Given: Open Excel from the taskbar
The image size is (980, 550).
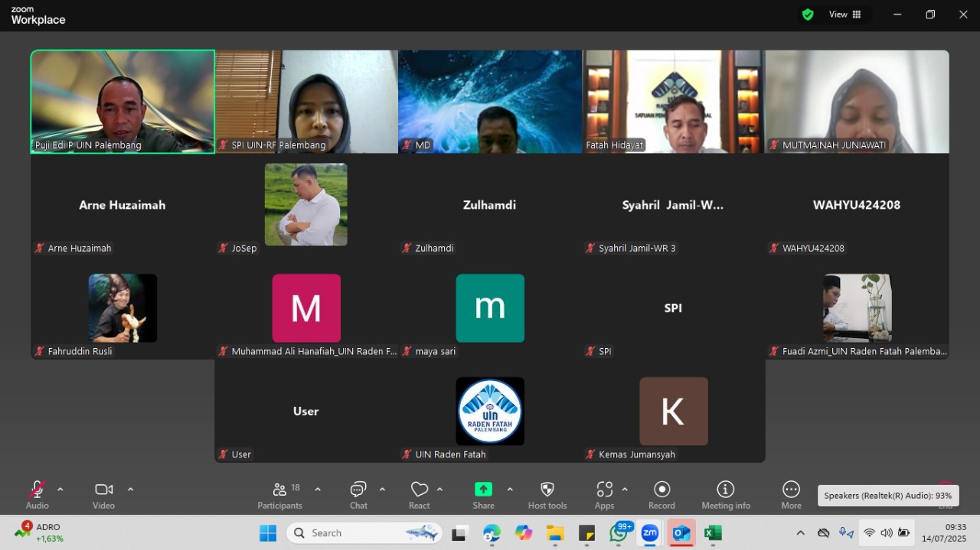Looking at the screenshot, I should tap(713, 533).
